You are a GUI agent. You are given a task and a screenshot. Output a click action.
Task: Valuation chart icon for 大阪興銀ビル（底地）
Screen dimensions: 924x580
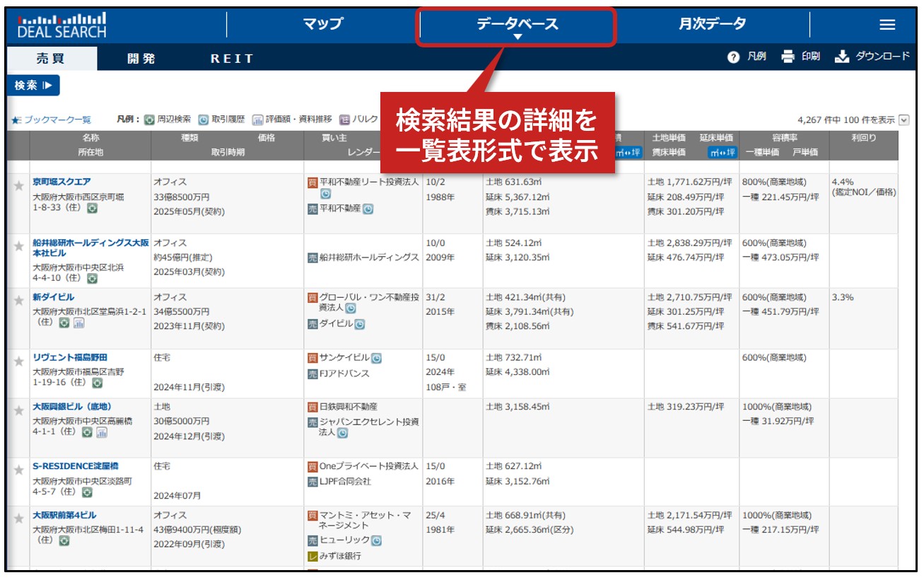(x=102, y=431)
